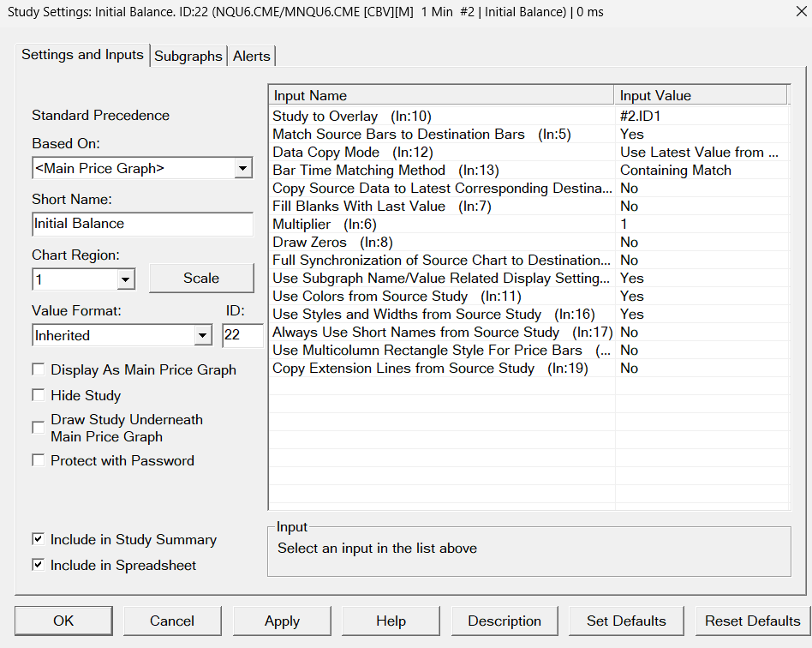The image size is (812, 648).
Task: Select Copy Source Data to Latest Corresponding row
Action: pyautogui.click(x=529, y=189)
